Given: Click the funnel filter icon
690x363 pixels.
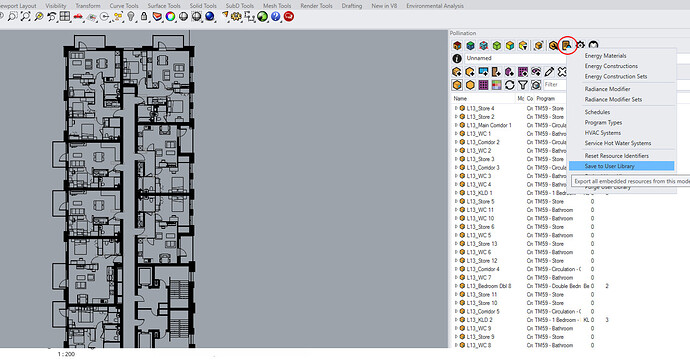Looking at the screenshot, I should pyautogui.click(x=522, y=85).
